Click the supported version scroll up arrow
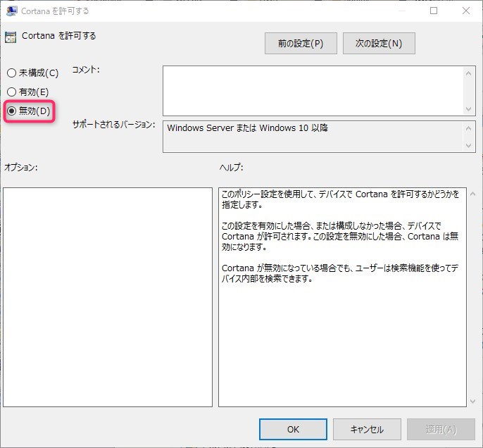This screenshot has height=448, width=483. 468,128
